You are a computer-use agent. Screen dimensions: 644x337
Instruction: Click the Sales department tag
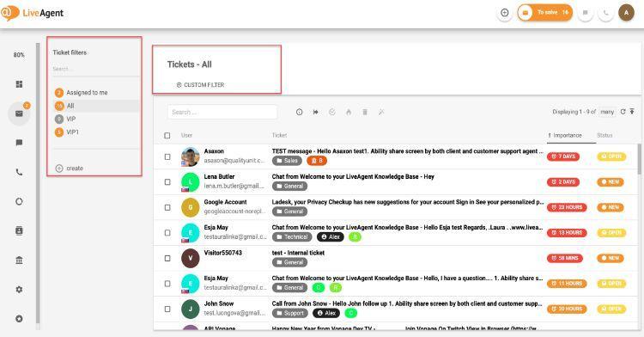pos(287,161)
